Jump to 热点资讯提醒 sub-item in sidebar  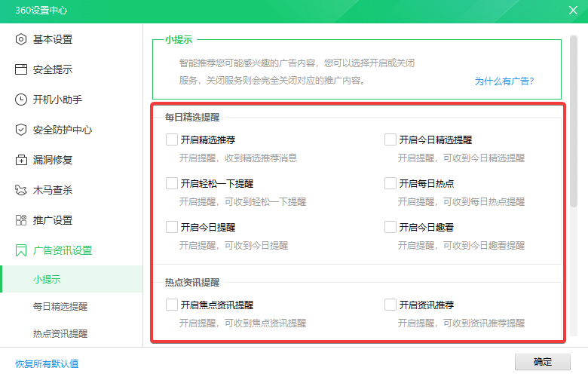(x=60, y=333)
